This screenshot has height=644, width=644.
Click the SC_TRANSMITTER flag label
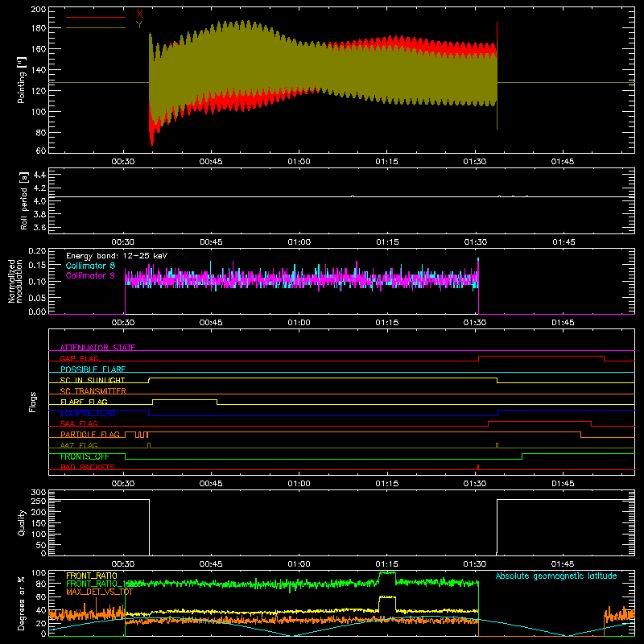pyautogui.click(x=93, y=391)
